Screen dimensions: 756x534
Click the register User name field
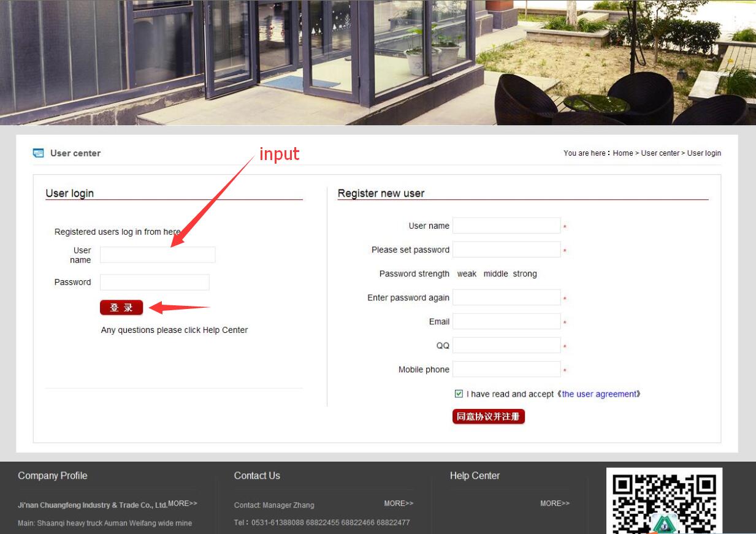[x=506, y=226]
